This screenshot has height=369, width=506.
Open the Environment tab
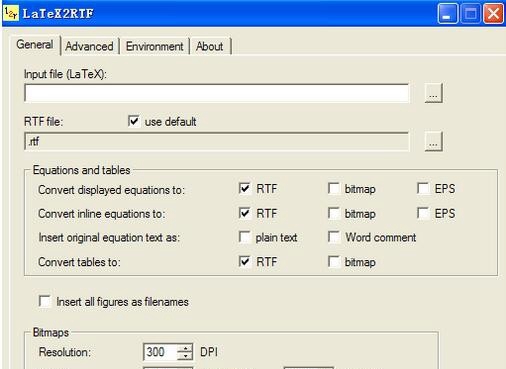(155, 46)
